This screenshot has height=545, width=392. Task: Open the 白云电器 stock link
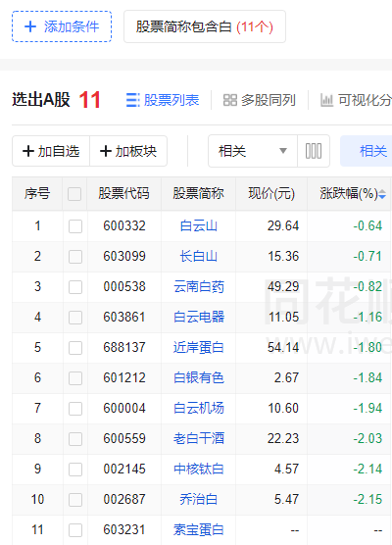point(198,317)
